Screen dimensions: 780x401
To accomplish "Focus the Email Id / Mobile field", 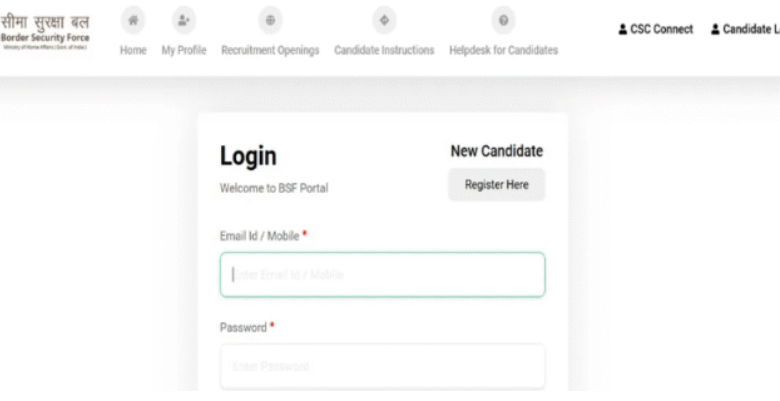I will coord(382,275).
